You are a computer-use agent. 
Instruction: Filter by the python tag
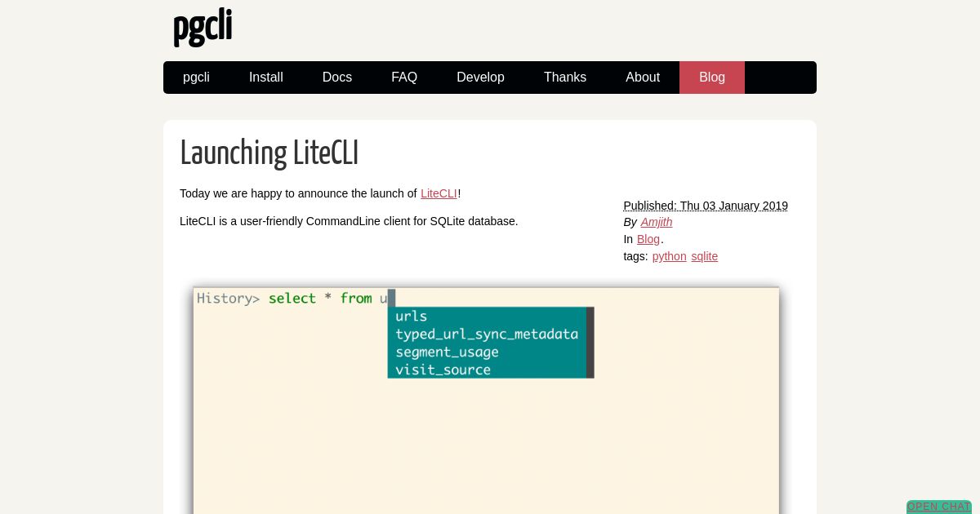click(x=670, y=256)
